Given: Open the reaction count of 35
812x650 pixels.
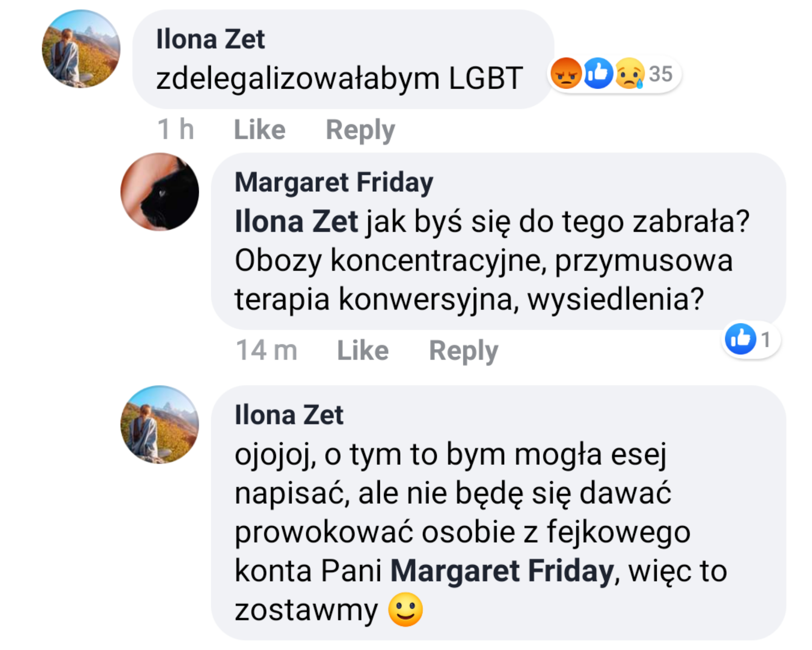Looking at the screenshot, I should 661,74.
